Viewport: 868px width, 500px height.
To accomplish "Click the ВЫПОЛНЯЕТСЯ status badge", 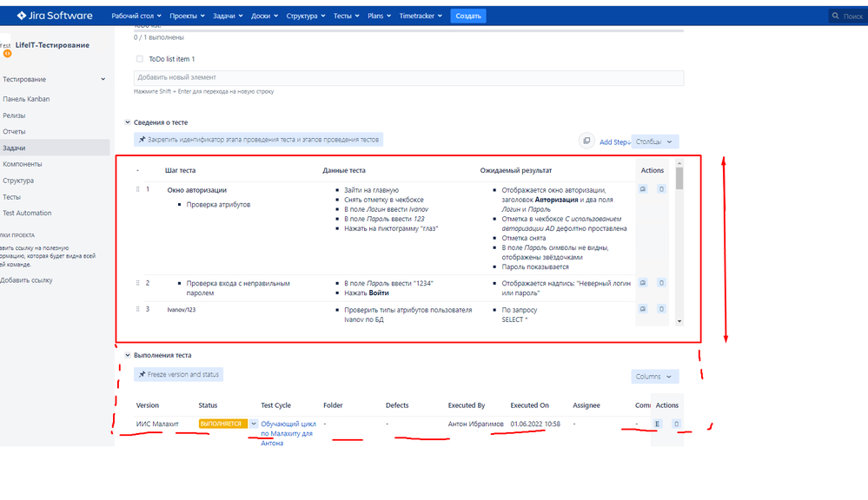I will (223, 424).
